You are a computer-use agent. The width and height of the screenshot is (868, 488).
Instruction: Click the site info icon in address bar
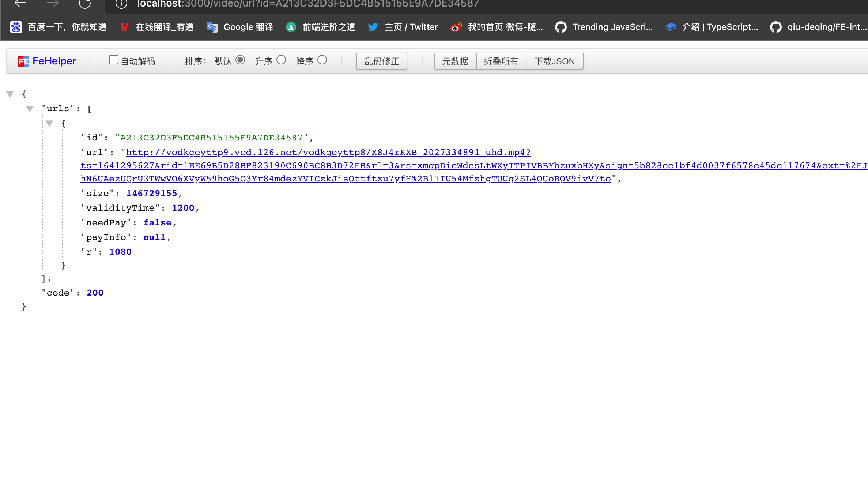pos(121,4)
